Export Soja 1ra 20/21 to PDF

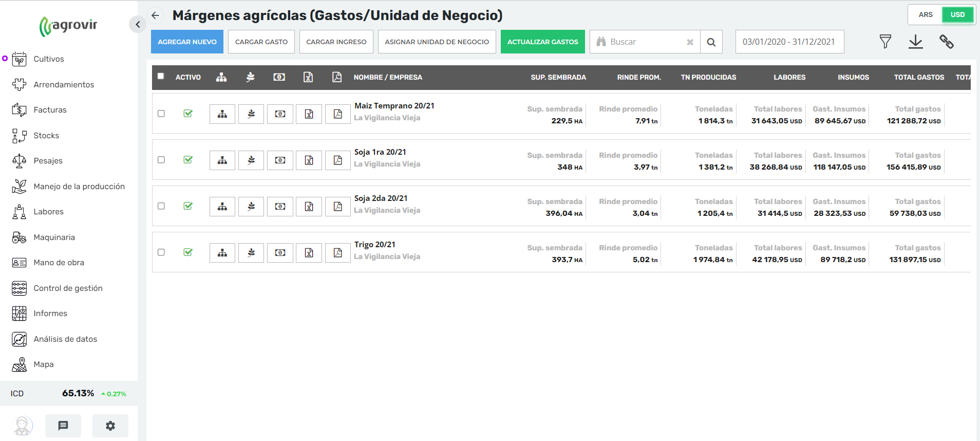point(338,160)
